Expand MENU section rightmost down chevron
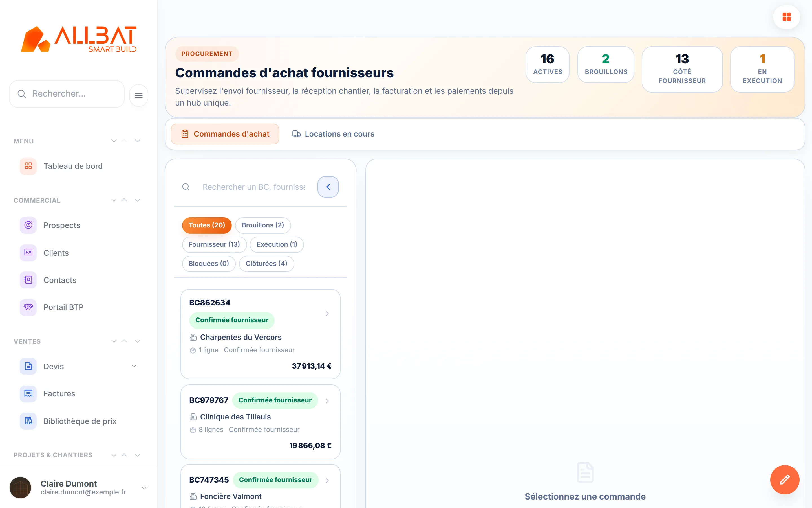The image size is (812, 508). click(x=138, y=141)
